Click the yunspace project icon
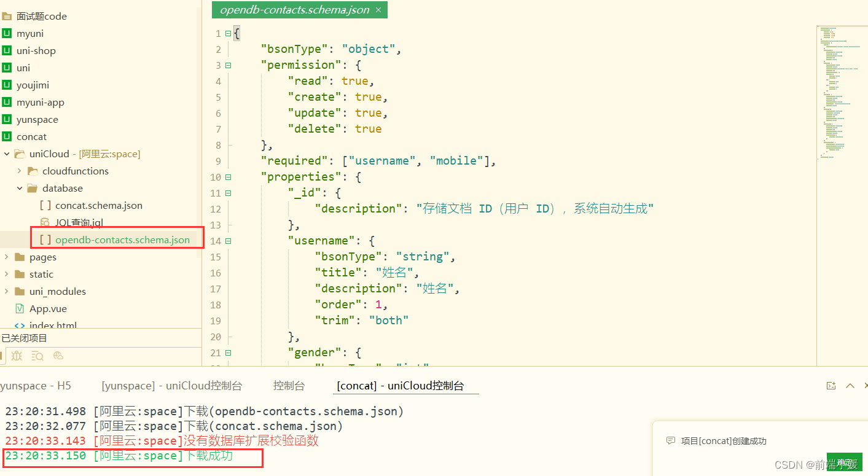Screen dimensions: 868x476 pos(7,119)
